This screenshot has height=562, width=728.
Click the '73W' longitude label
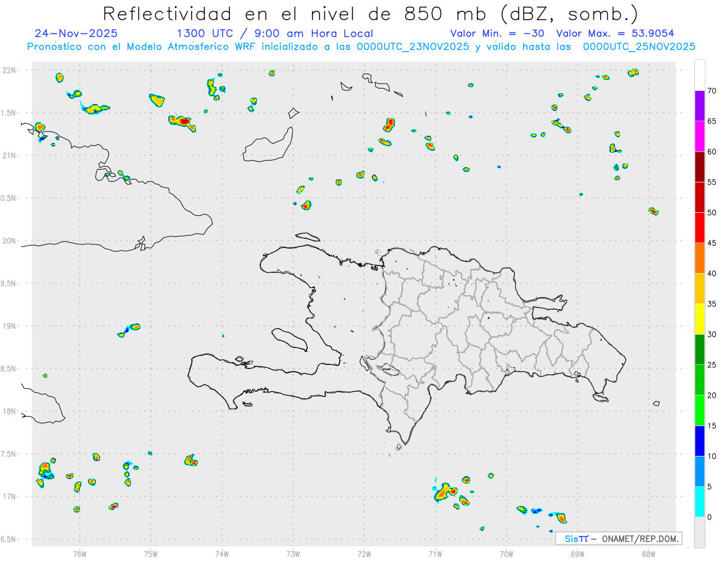pyautogui.click(x=293, y=554)
